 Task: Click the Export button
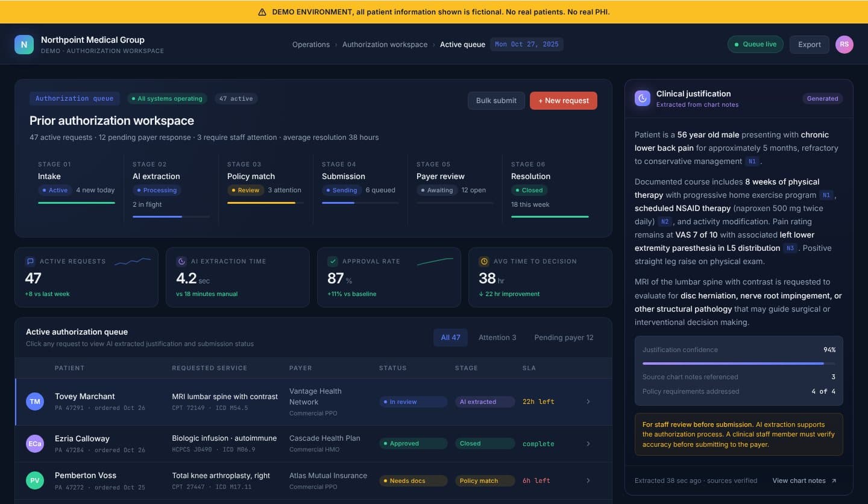(810, 45)
